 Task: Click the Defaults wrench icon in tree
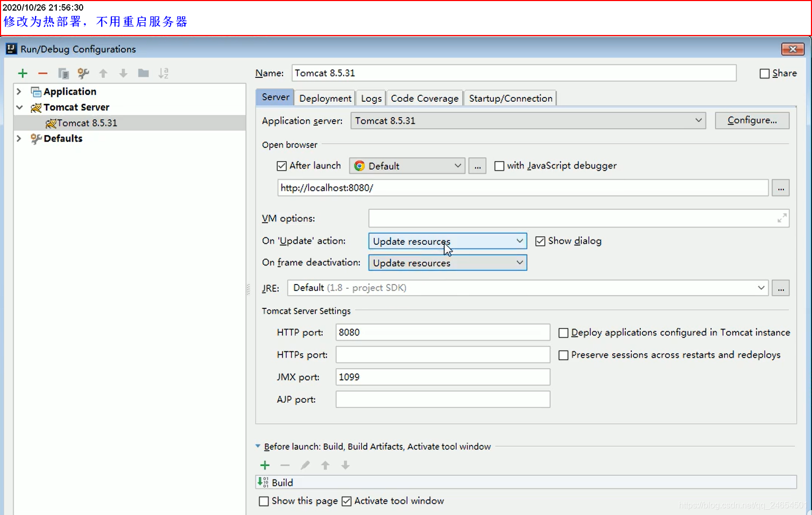36,139
